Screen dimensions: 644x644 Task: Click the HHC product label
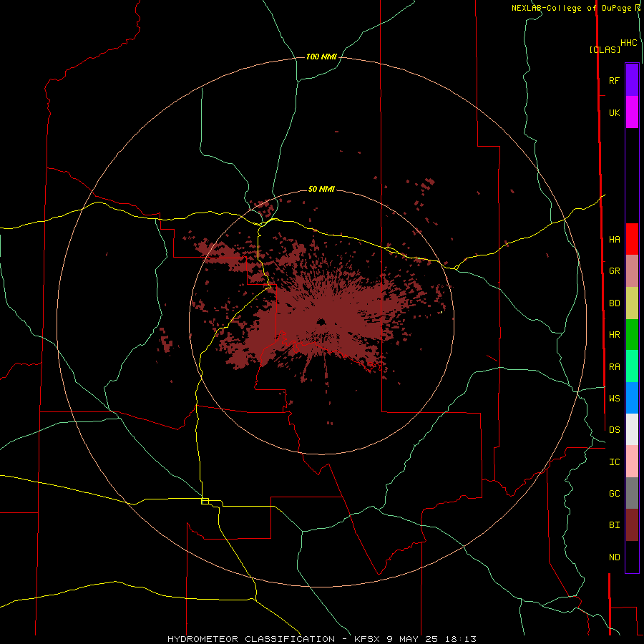coord(628,43)
